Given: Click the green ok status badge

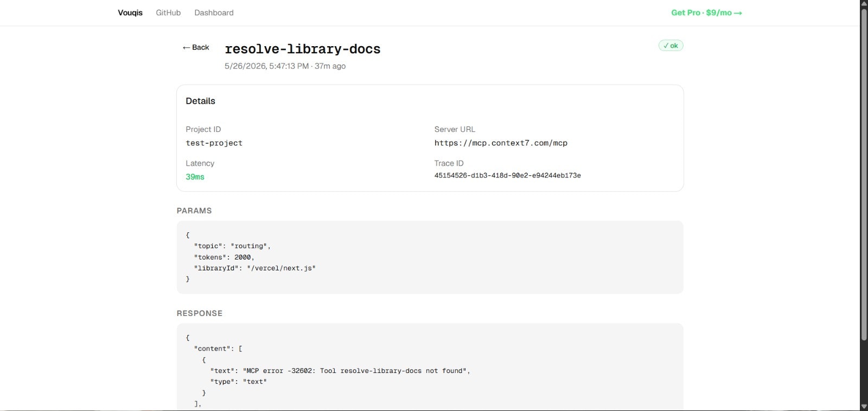Looking at the screenshot, I should 671,46.
